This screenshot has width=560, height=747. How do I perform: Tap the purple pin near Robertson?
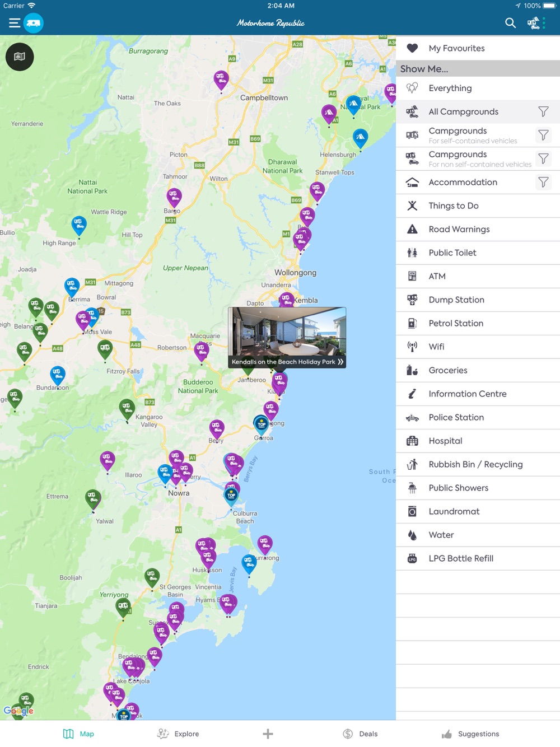(202, 351)
